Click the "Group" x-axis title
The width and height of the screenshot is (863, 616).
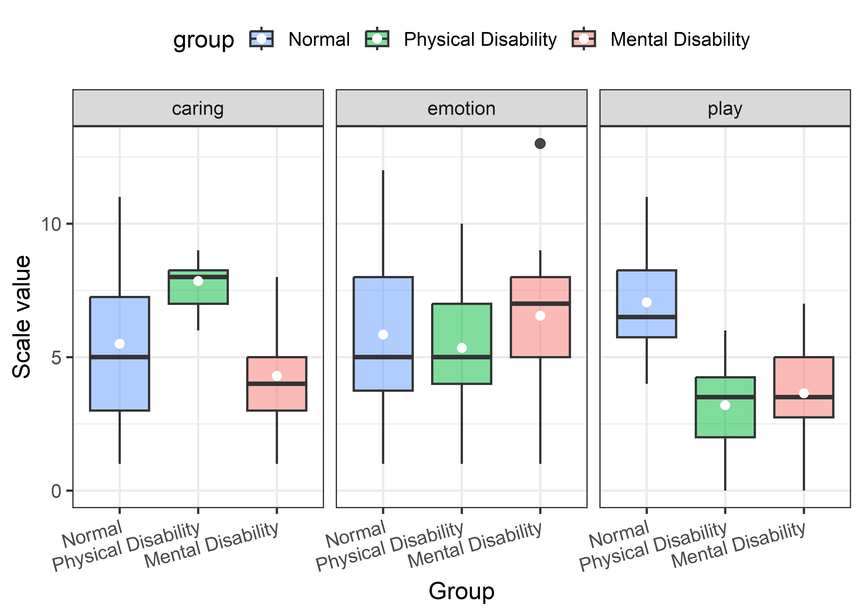pos(461,591)
